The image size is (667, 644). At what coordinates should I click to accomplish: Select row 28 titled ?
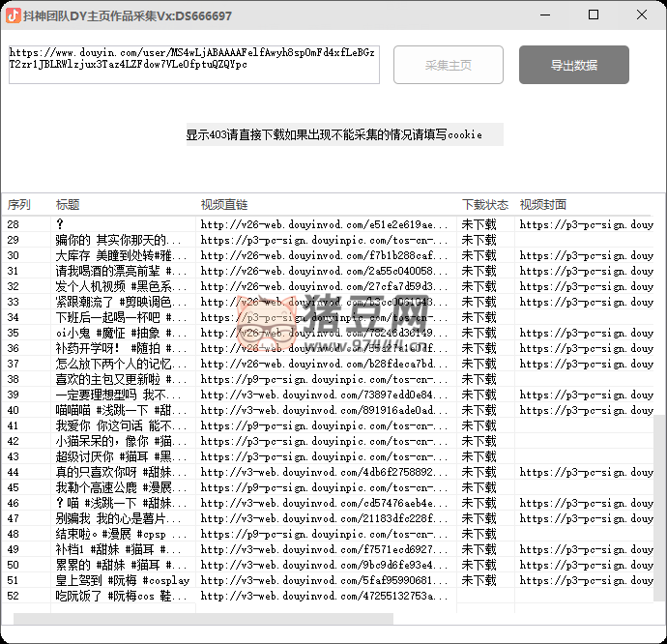pyautogui.click(x=327, y=224)
